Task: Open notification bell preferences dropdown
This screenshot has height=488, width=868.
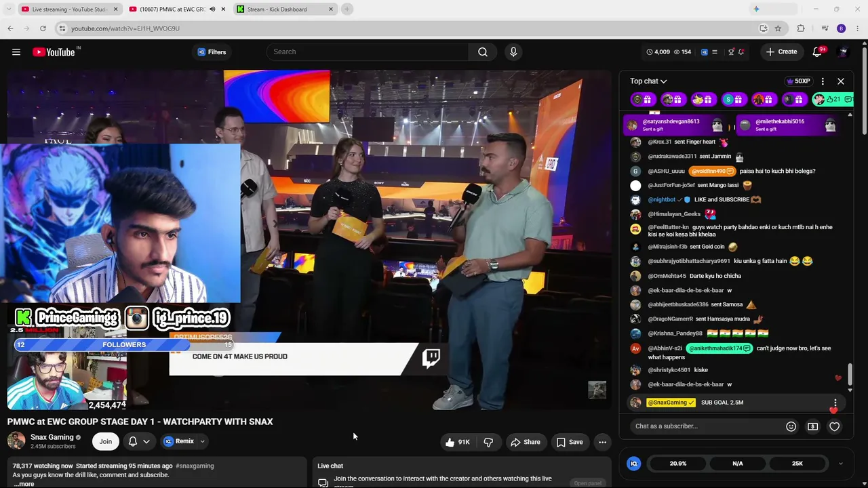Action: pos(139,441)
